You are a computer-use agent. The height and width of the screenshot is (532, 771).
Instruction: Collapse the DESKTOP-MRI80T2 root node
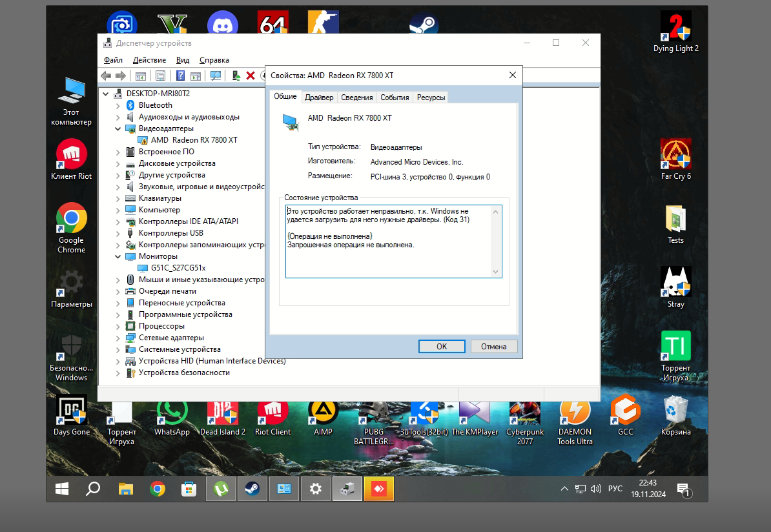click(106, 94)
